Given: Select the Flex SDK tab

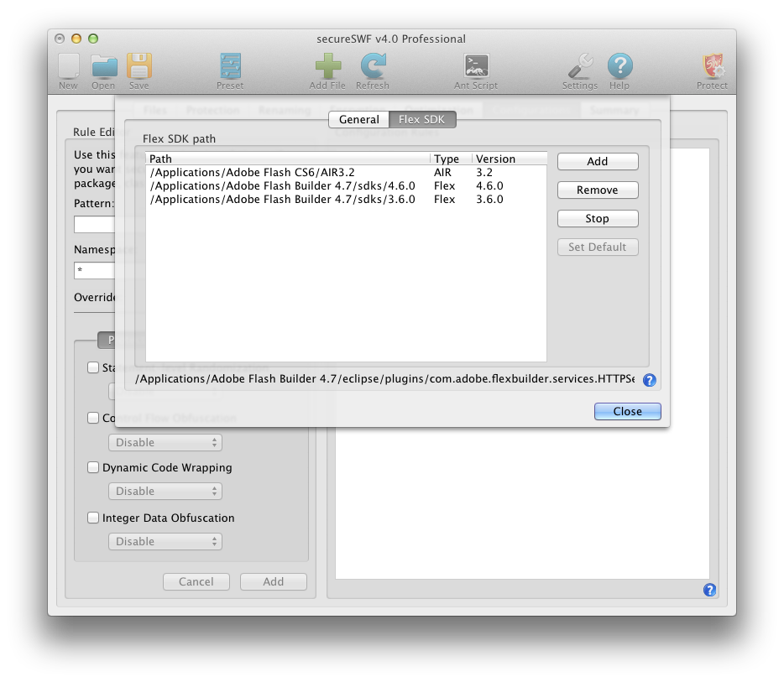Looking at the screenshot, I should (x=422, y=120).
